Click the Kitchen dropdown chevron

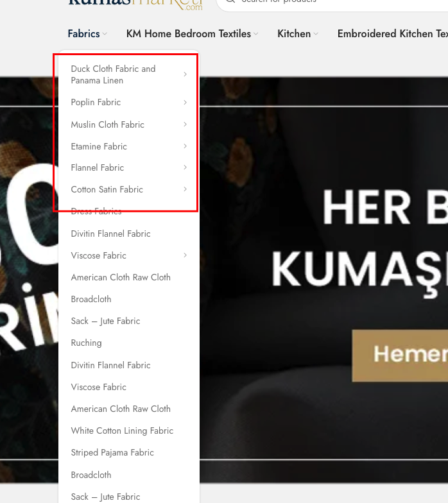click(x=316, y=33)
